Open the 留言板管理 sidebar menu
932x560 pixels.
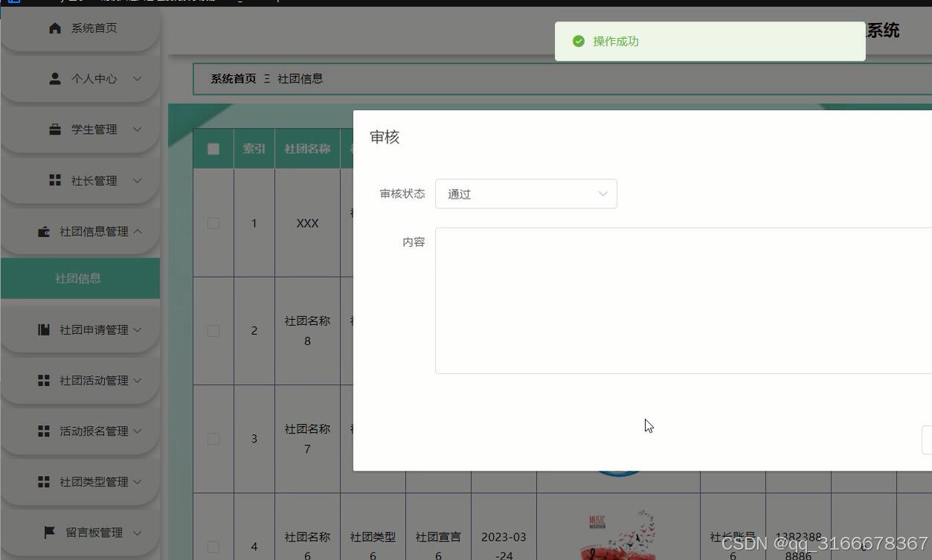click(x=80, y=532)
